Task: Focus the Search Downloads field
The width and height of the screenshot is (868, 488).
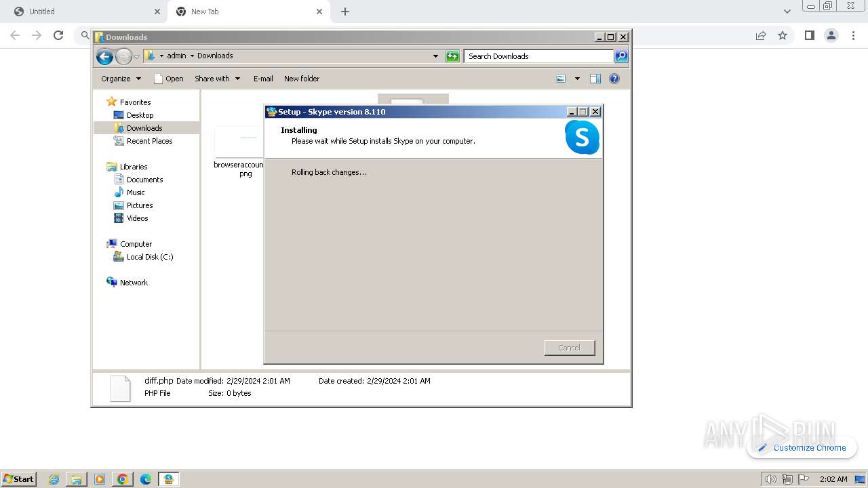Action: [x=539, y=56]
